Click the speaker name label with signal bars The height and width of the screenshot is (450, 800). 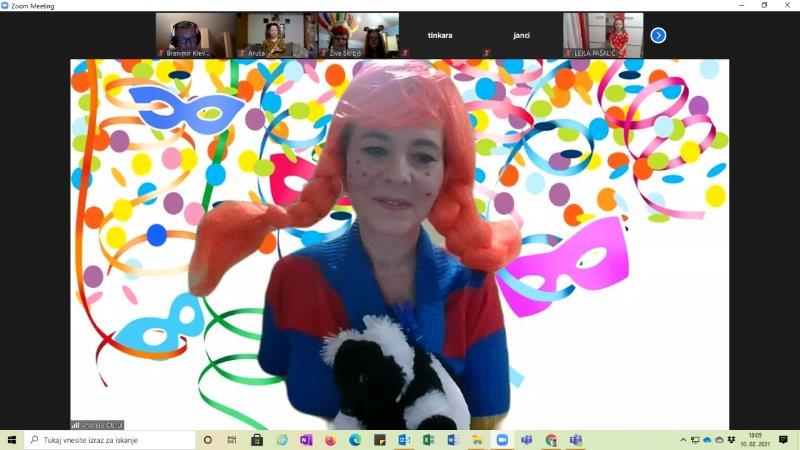[97, 424]
